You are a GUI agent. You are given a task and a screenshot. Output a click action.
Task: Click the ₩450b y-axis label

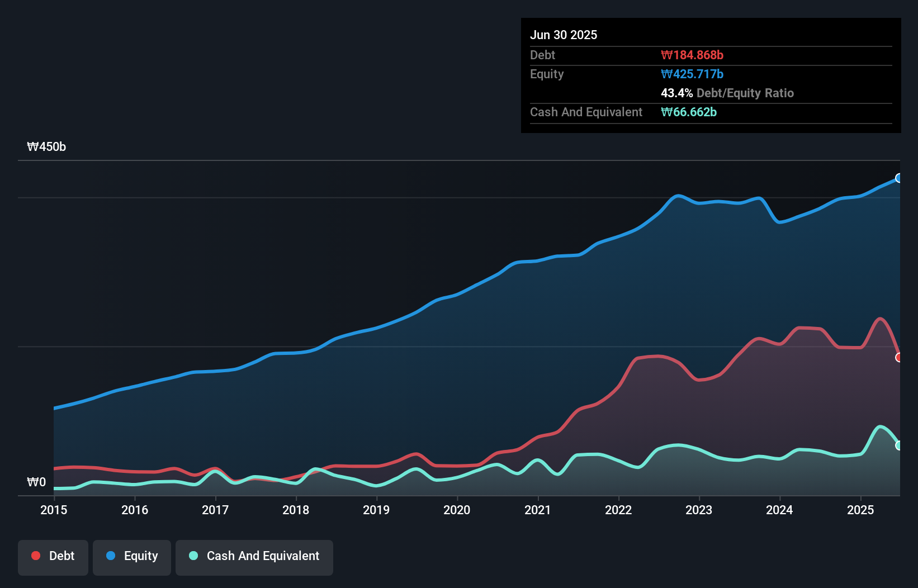(x=46, y=147)
